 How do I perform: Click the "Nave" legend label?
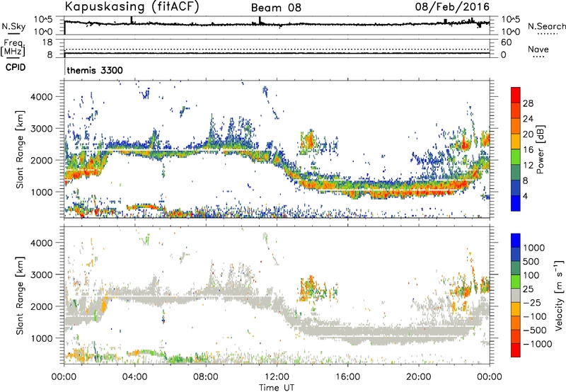tap(538, 49)
